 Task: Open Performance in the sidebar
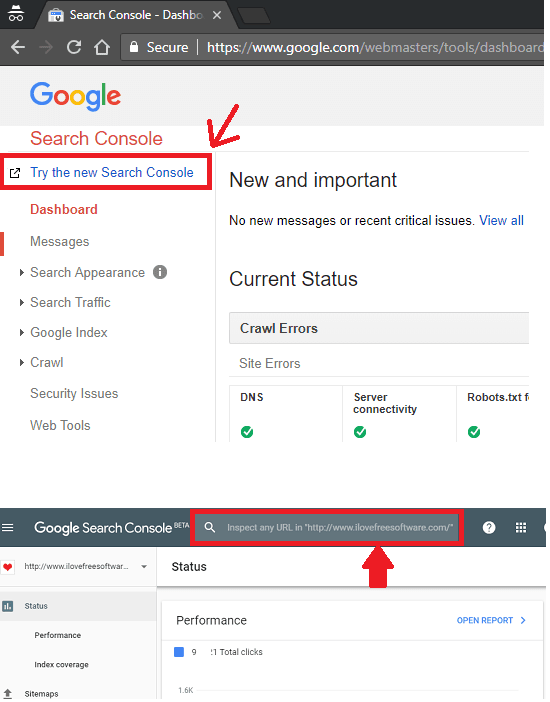click(x=58, y=635)
